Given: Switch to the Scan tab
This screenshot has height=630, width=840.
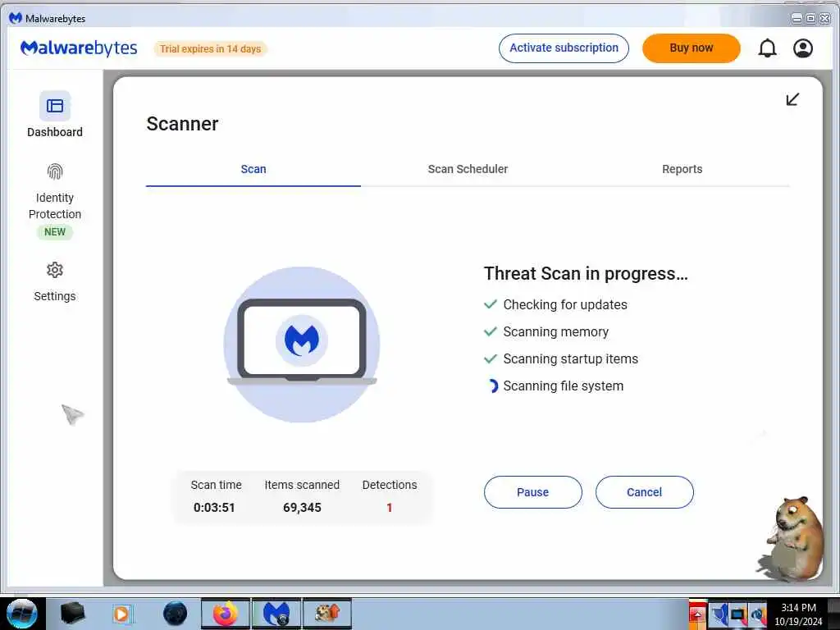Looking at the screenshot, I should click(253, 169).
